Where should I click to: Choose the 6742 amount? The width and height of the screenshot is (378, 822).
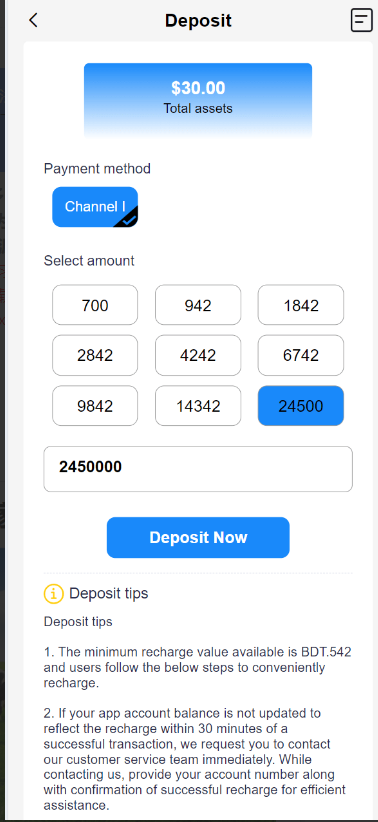pos(301,355)
